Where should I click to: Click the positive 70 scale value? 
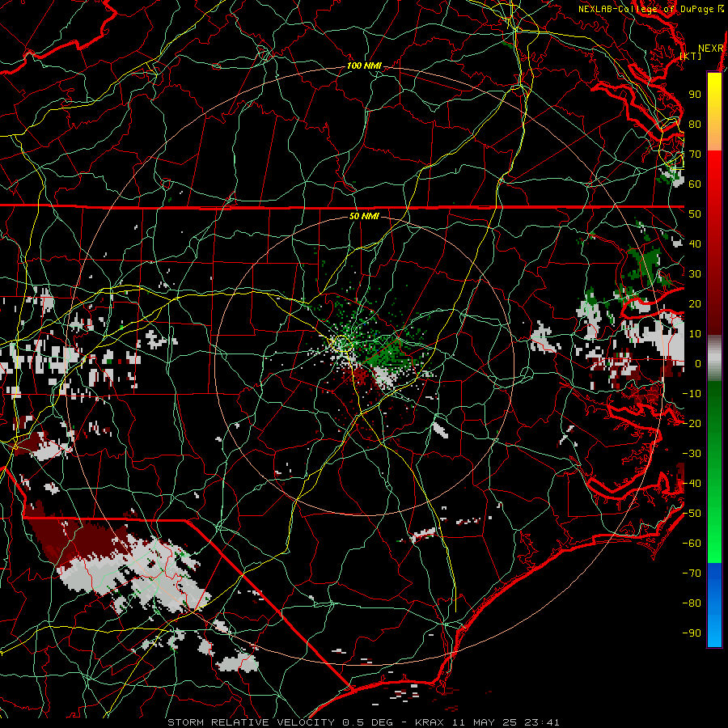(695, 154)
